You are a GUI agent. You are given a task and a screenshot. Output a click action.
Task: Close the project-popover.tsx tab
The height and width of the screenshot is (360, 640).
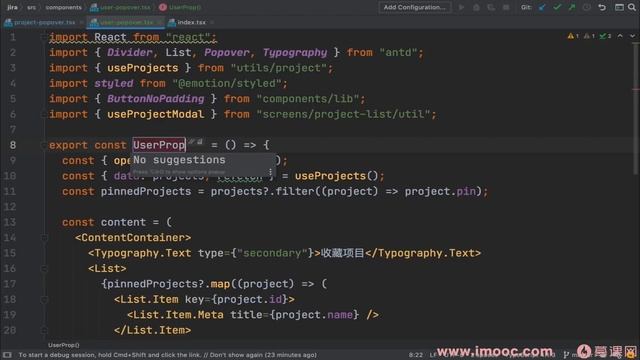point(82,22)
